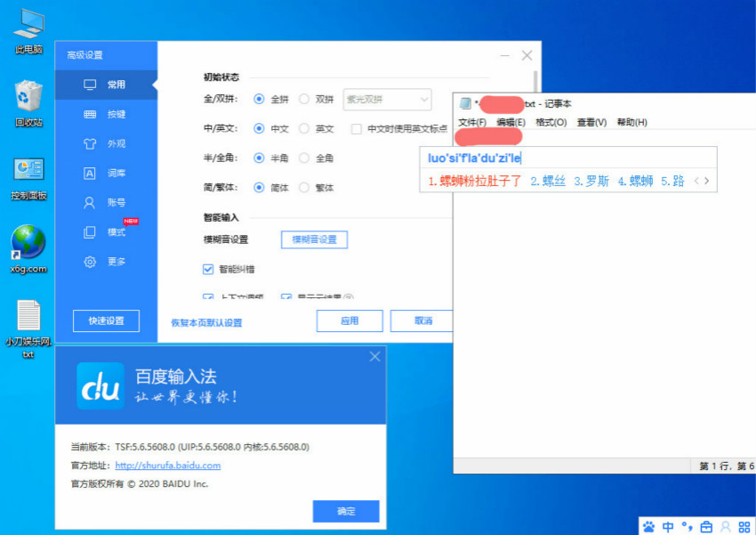The width and height of the screenshot is (756, 535).
Task: Click the 快速设置 button
Action: (x=106, y=320)
